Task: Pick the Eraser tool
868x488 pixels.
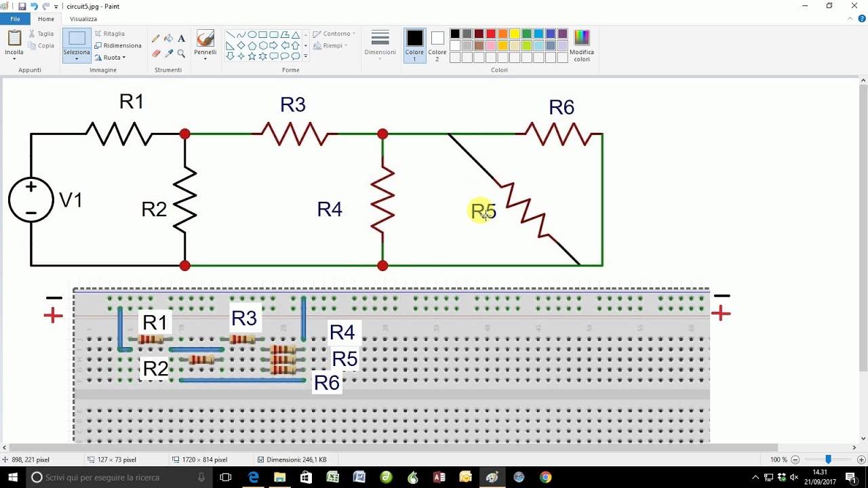Action: 156,53
